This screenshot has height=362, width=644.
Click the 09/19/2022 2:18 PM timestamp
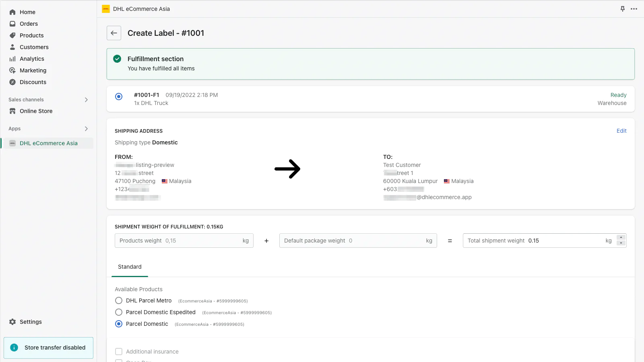pyautogui.click(x=192, y=95)
